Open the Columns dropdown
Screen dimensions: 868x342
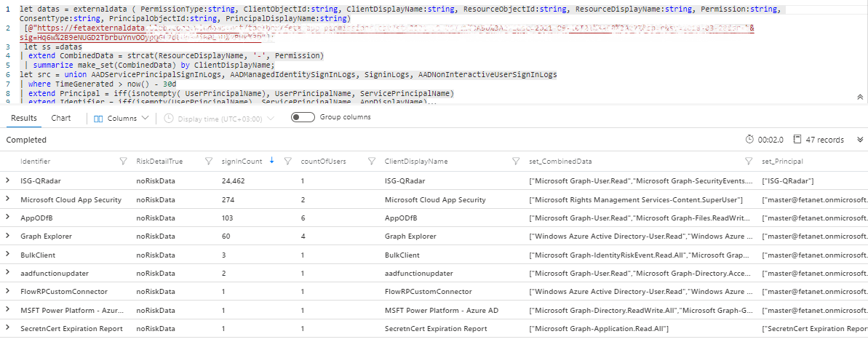(x=122, y=119)
